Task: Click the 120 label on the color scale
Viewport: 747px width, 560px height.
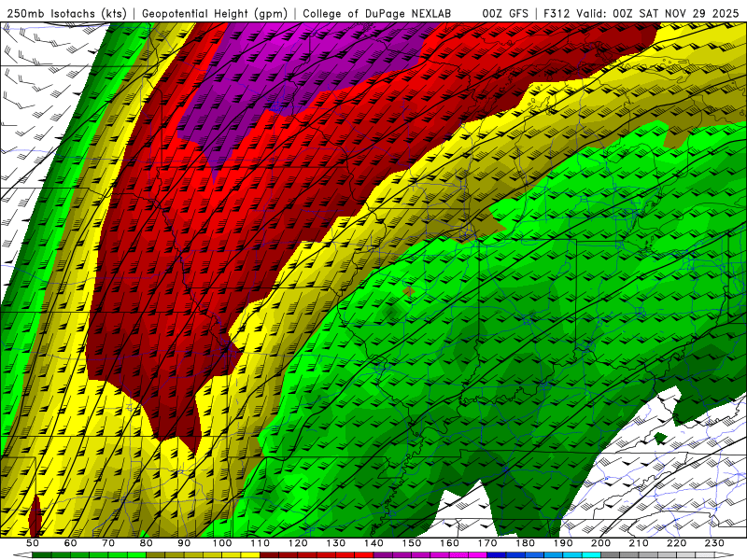Action: pyautogui.click(x=298, y=543)
